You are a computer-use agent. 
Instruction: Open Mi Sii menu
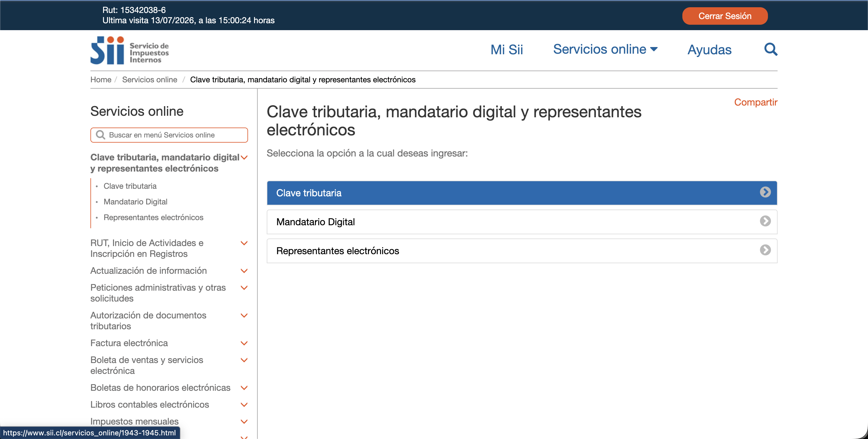point(506,49)
